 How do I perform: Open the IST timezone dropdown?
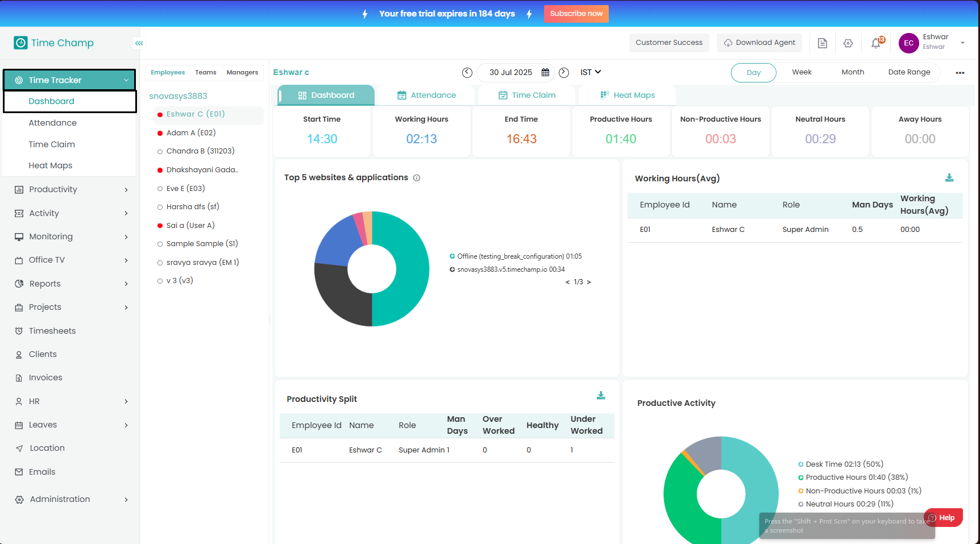(590, 73)
